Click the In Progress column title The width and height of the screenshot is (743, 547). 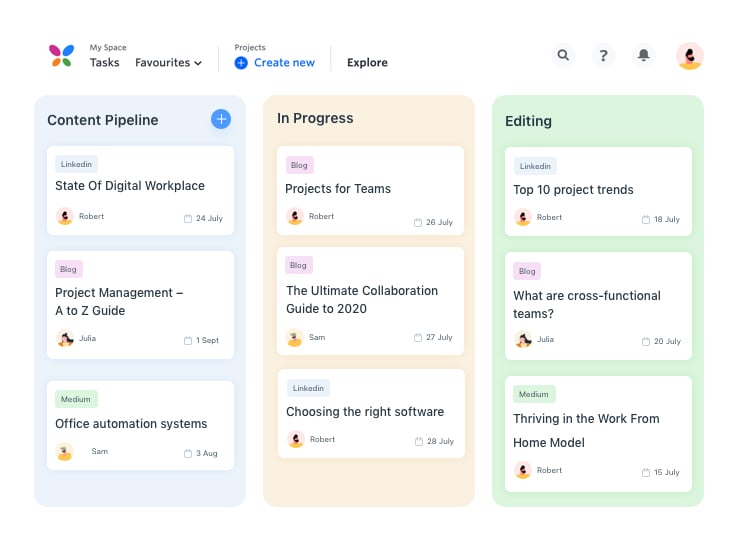(x=315, y=118)
